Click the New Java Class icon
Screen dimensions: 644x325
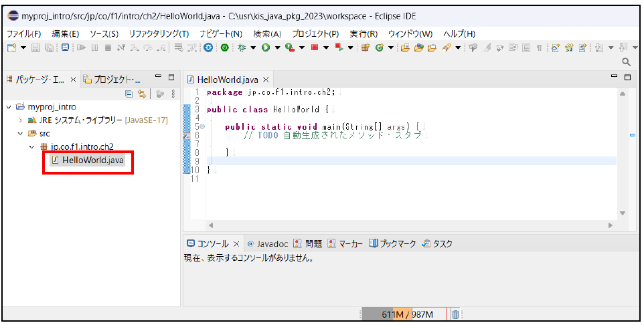tap(380, 47)
